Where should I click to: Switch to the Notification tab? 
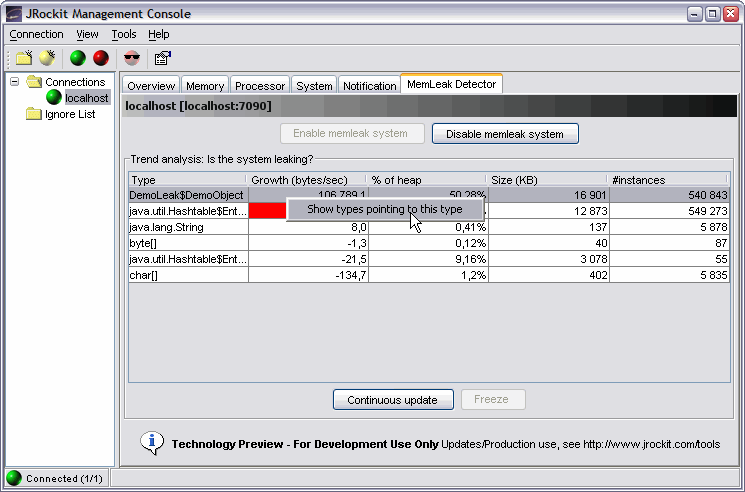click(370, 85)
